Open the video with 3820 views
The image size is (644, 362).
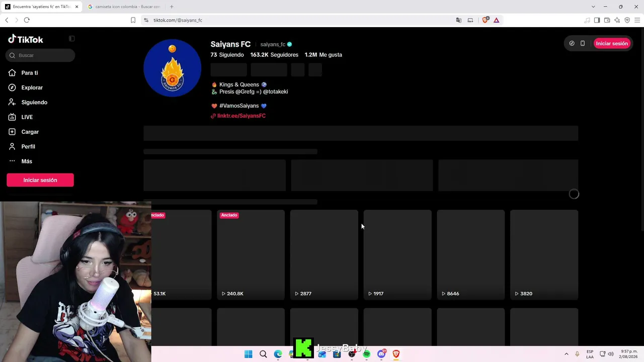point(544,255)
